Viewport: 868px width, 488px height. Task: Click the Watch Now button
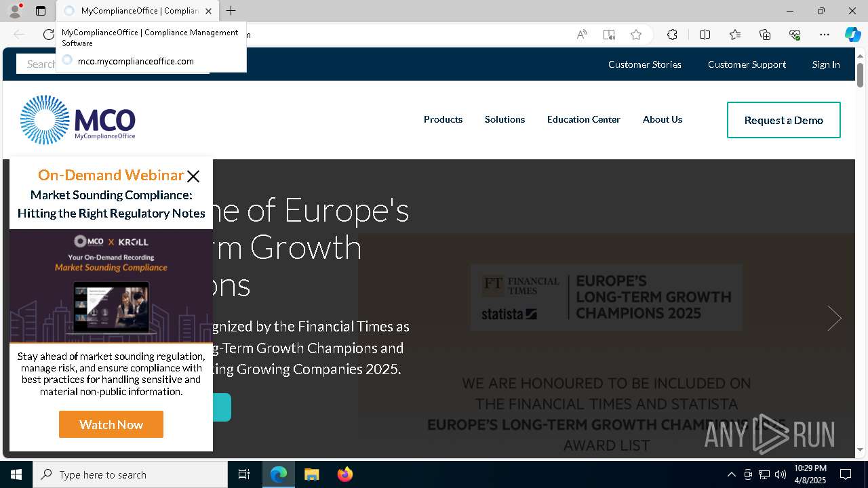[x=111, y=424]
